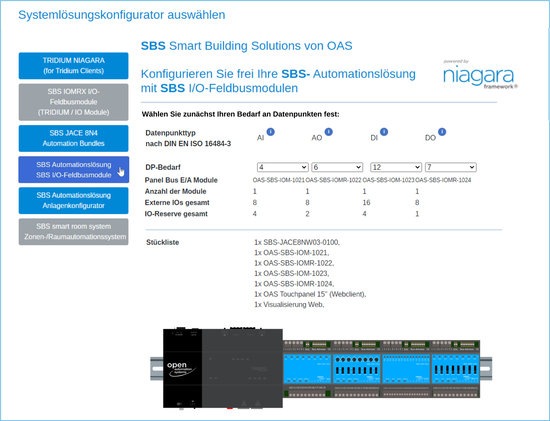Open the DI DP-Bedarf dropdown showing 12
Viewport: 550px width, 421px height.
click(396, 167)
